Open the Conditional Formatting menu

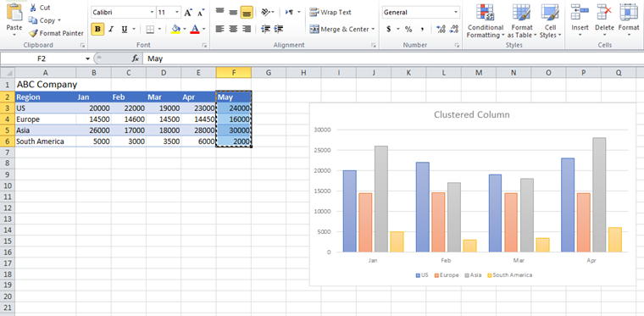pyautogui.click(x=485, y=21)
